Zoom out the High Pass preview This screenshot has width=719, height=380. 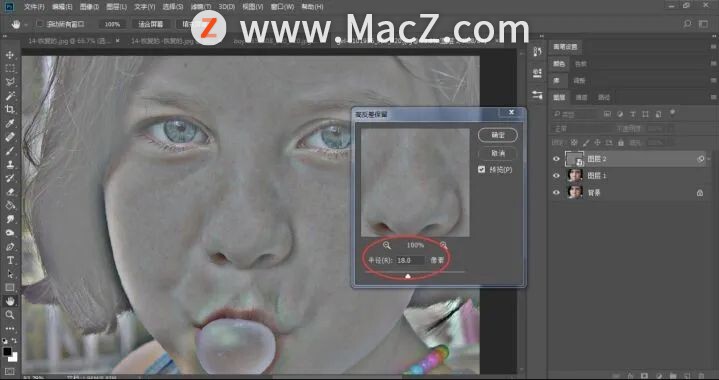[x=387, y=245]
